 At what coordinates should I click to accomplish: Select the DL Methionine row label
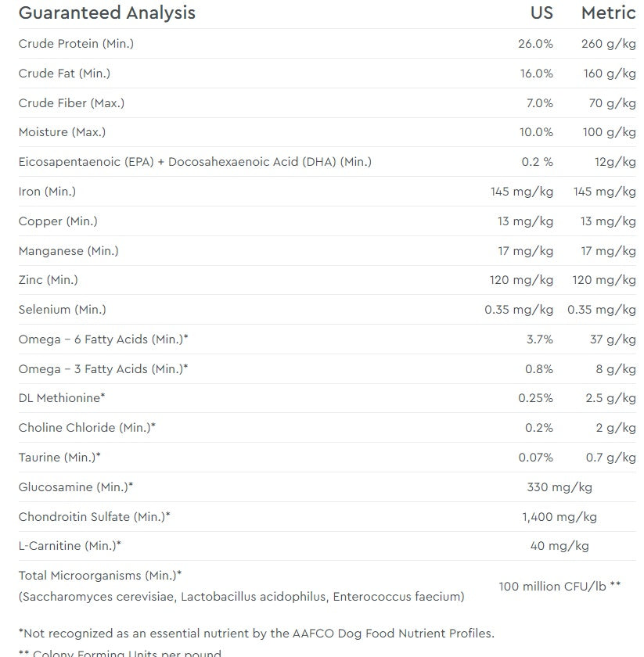tap(62, 398)
